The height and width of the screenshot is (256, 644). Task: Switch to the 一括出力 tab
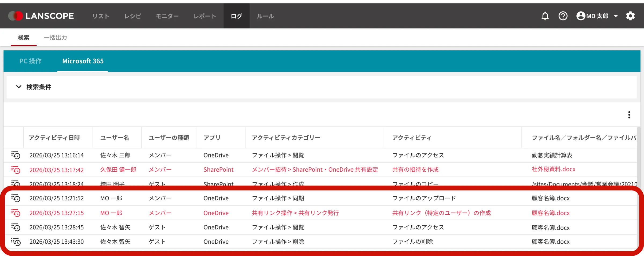tap(55, 38)
